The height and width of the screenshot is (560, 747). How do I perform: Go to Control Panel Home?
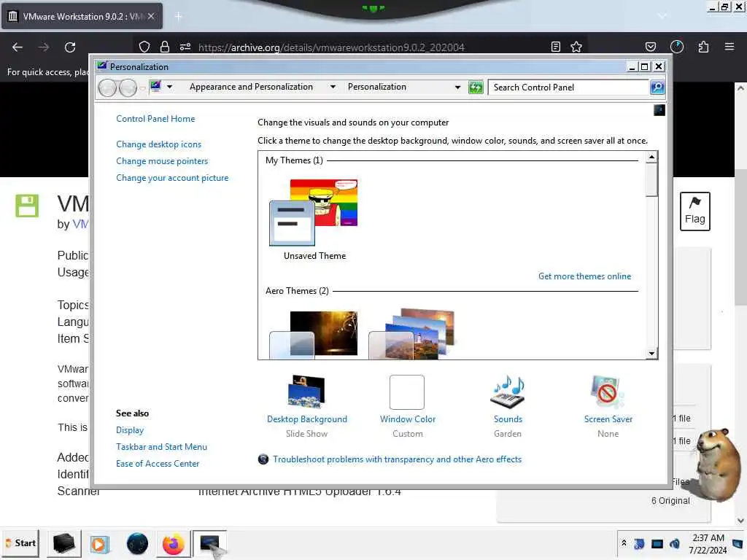click(x=155, y=119)
